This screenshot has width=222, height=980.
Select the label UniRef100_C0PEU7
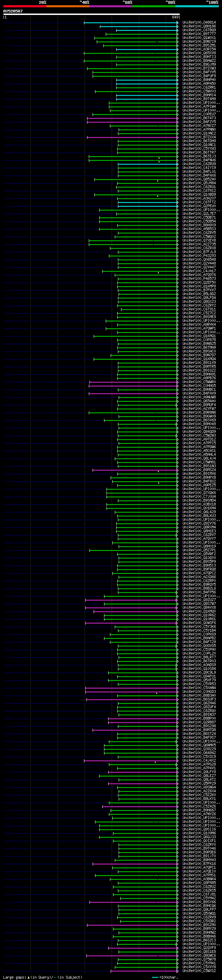click(199, 114)
